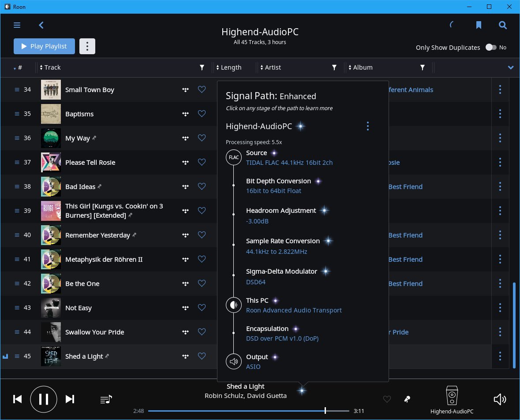This screenshot has width=520, height=420.
Task: Open the three-dot menu for Bad Ideas
Action: (500, 186)
